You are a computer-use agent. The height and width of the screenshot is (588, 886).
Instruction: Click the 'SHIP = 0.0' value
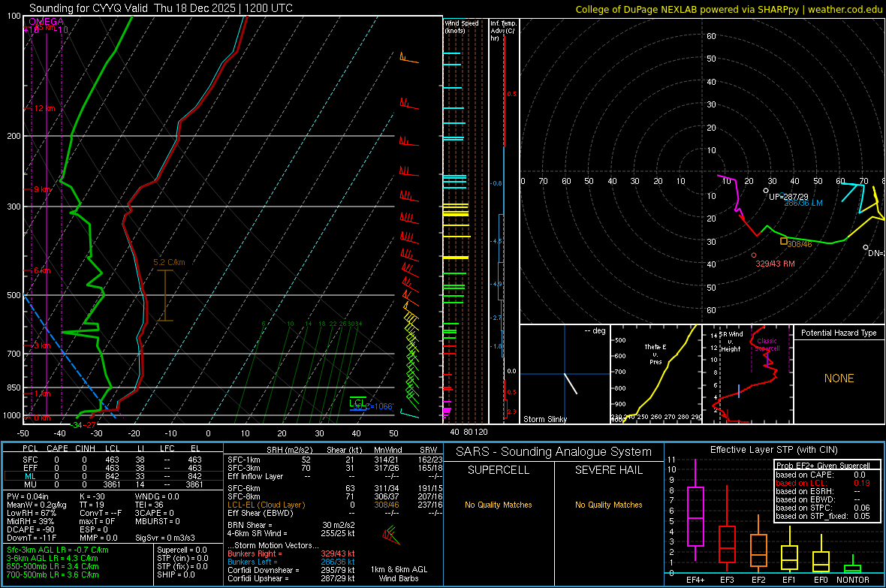click(176, 575)
